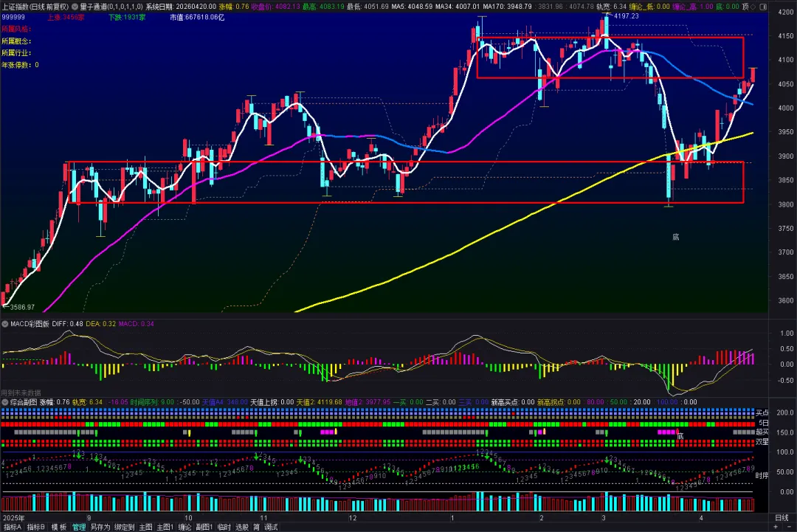Switch to the 主图 tab

tap(146, 528)
